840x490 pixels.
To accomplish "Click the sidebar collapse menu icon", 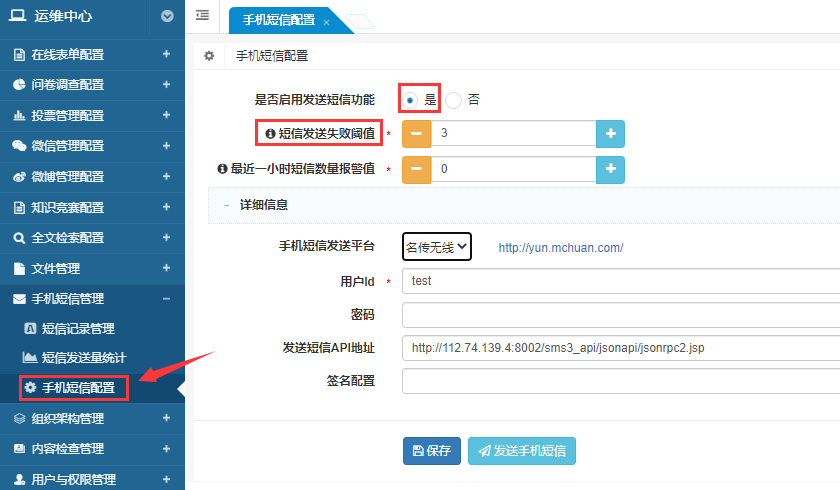I will 202,16.
